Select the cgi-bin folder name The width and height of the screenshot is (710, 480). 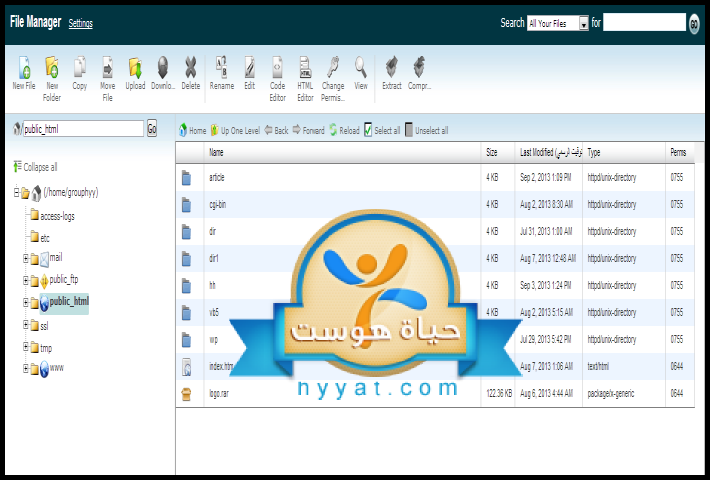click(x=217, y=205)
